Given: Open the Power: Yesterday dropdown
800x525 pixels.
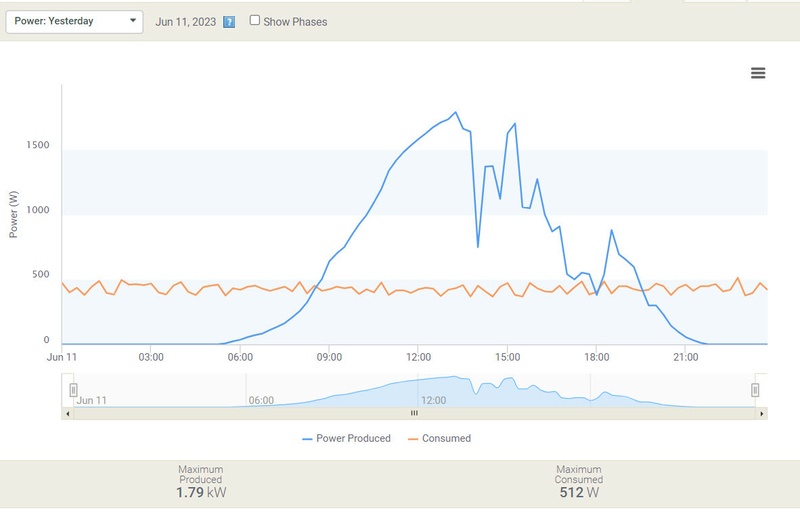Looking at the screenshot, I should pyautogui.click(x=74, y=21).
